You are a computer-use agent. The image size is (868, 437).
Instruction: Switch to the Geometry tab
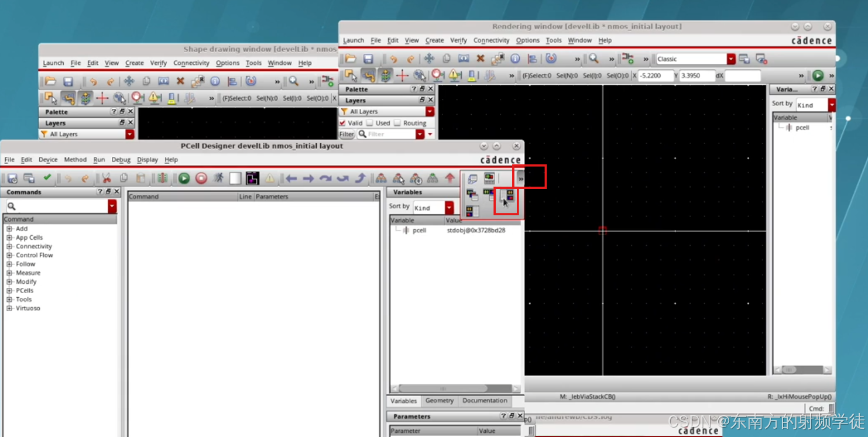[439, 401]
